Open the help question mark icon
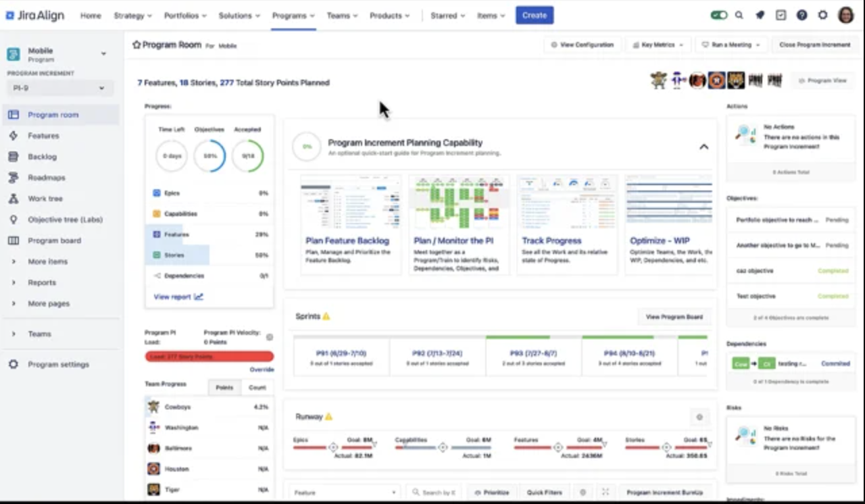Image resolution: width=865 pixels, height=504 pixels. tap(801, 15)
